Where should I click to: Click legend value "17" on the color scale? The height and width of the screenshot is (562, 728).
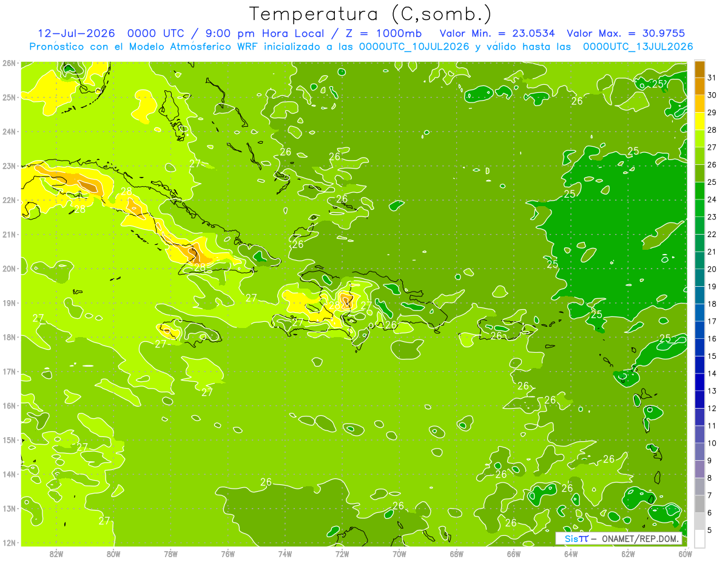[x=712, y=321]
